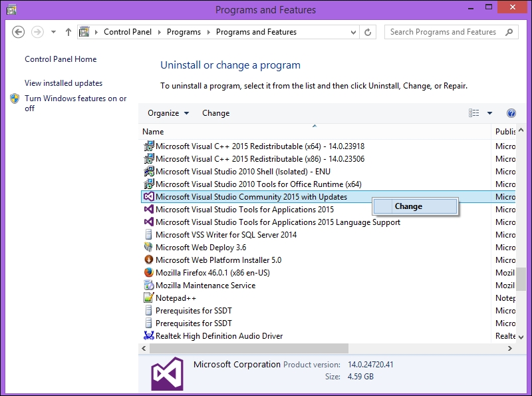Select Control Panel breadcrumb
This screenshot has height=396, width=532.
[128, 32]
